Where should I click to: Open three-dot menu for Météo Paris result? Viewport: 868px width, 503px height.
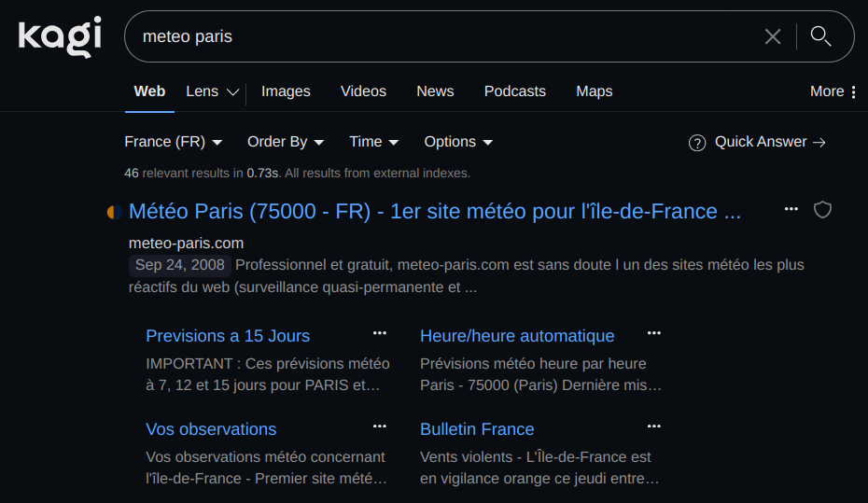coord(791,209)
